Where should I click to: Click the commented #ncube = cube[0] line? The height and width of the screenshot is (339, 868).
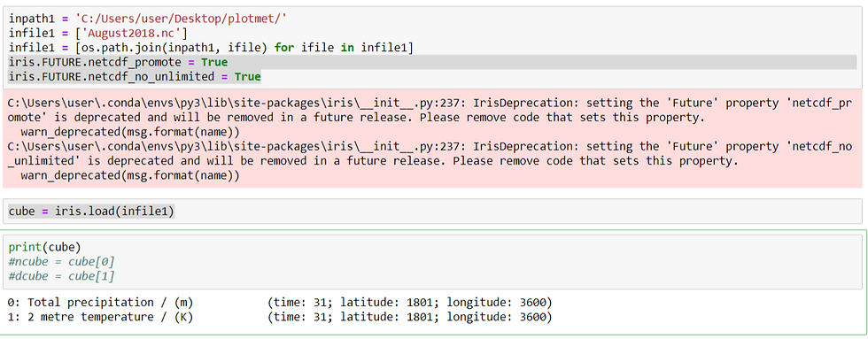61,261
